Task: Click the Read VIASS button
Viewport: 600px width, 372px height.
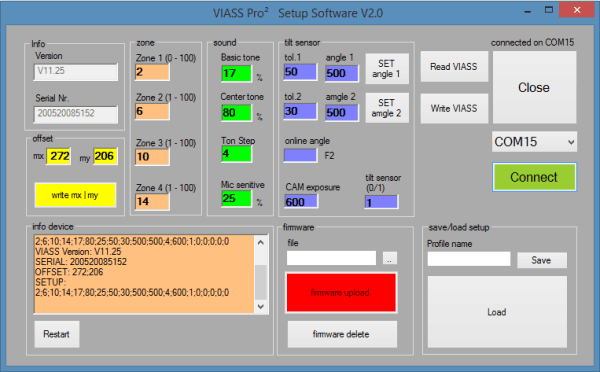Action: pos(454,67)
